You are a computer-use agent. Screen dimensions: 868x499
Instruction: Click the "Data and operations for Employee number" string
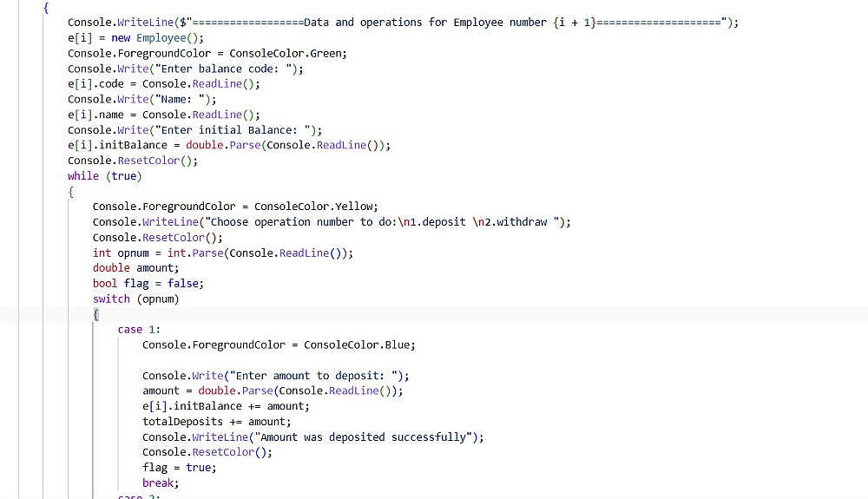pos(424,23)
